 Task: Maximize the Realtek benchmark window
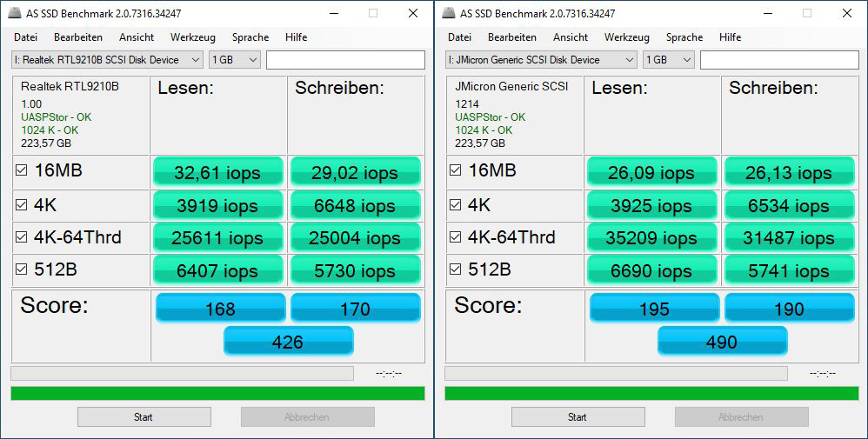373,13
